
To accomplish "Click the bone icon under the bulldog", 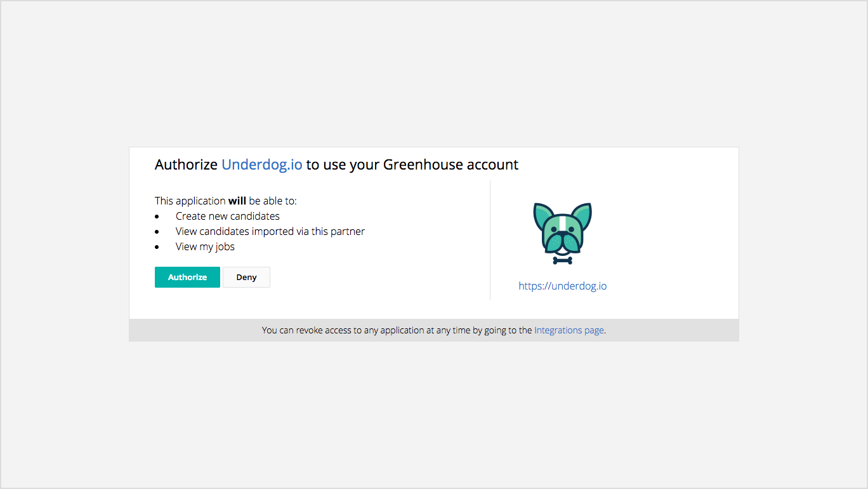I will 563,260.
